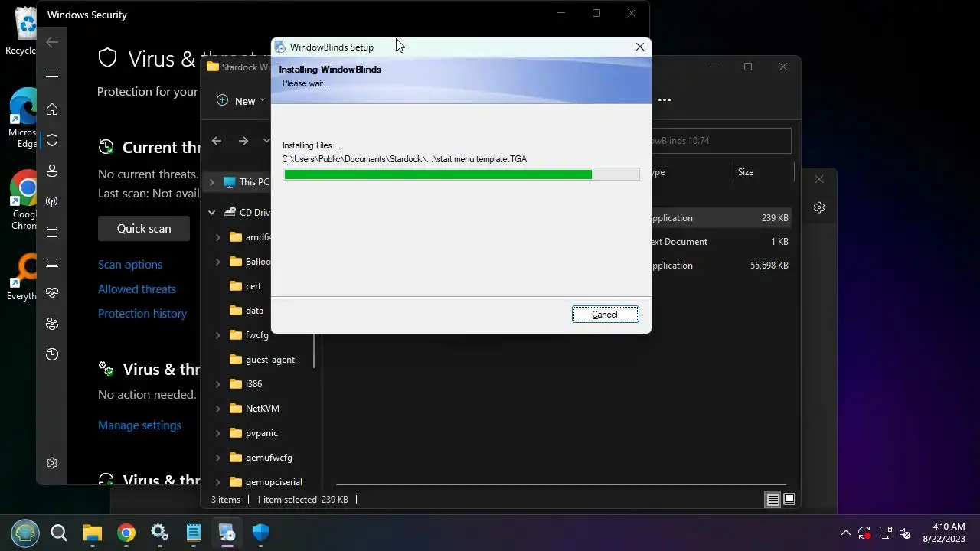Open Family options icon in Windows Security
980x551 pixels.
pos(52,324)
